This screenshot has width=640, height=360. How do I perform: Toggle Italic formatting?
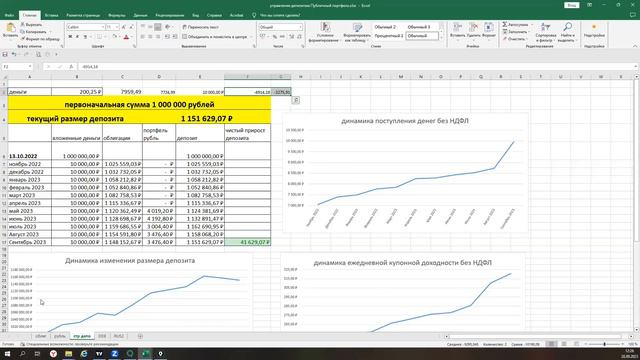pyautogui.click(x=78, y=37)
